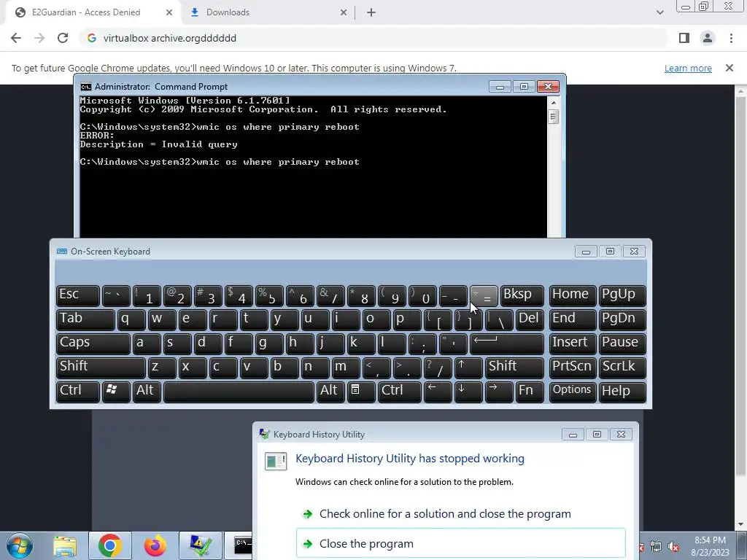The width and height of the screenshot is (747, 560).
Task: Click the muted volume tray icon
Action: click(x=673, y=547)
